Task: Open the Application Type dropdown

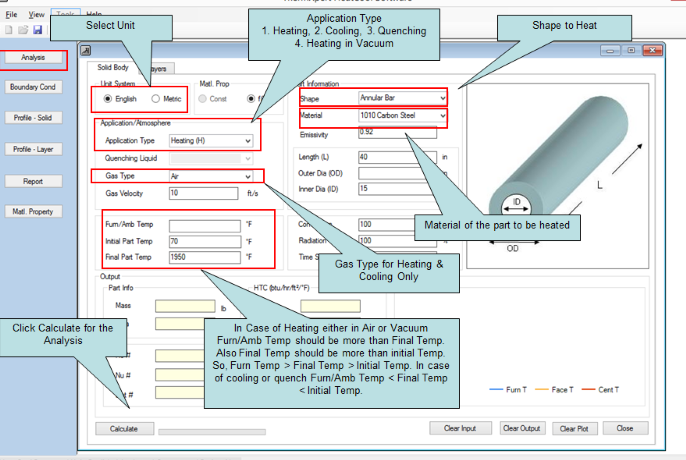Action: 211,140
